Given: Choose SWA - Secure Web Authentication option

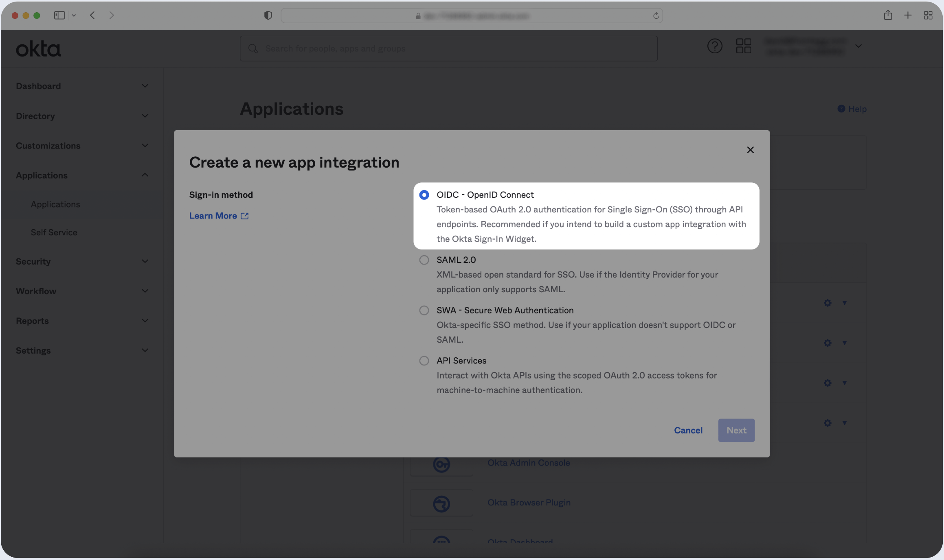Looking at the screenshot, I should click(424, 311).
